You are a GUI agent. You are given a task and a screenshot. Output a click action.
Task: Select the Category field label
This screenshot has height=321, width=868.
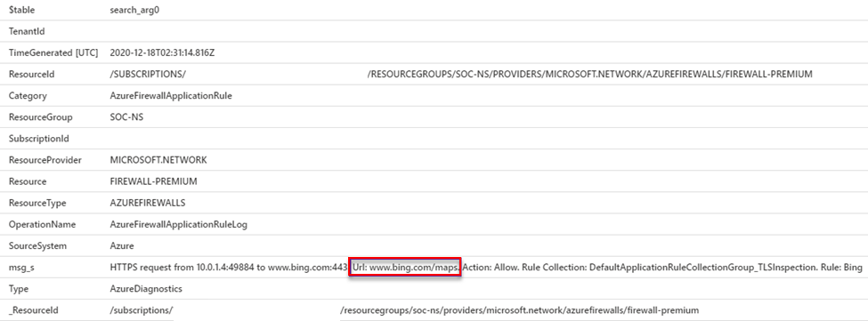(x=28, y=95)
